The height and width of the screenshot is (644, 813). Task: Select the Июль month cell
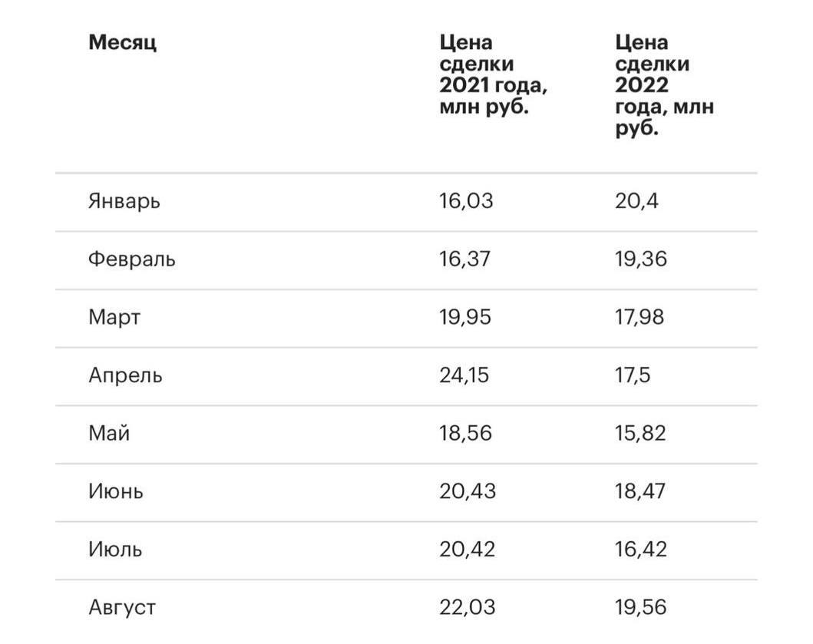click(x=115, y=549)
